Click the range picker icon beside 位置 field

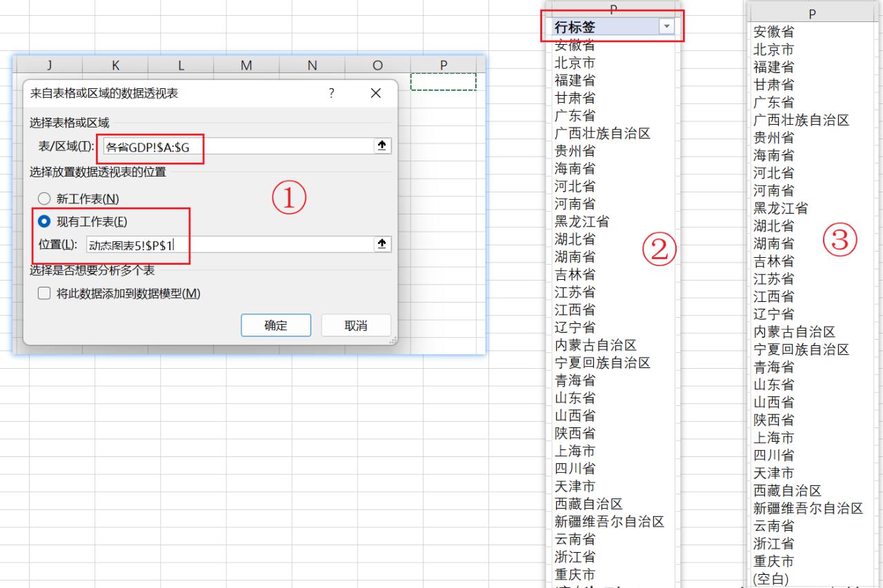tap(381, 244)
